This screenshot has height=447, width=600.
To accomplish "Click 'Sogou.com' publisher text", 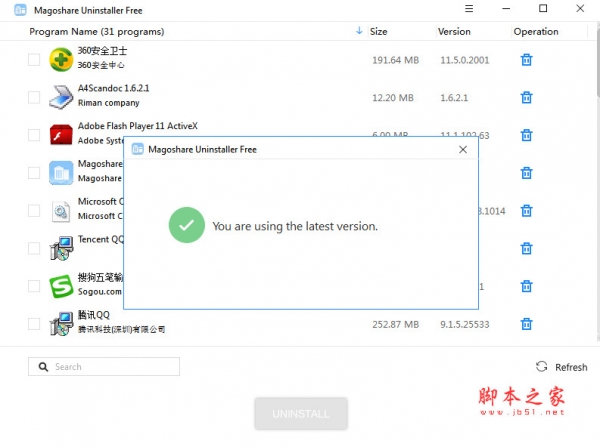I will coord(99,292).
